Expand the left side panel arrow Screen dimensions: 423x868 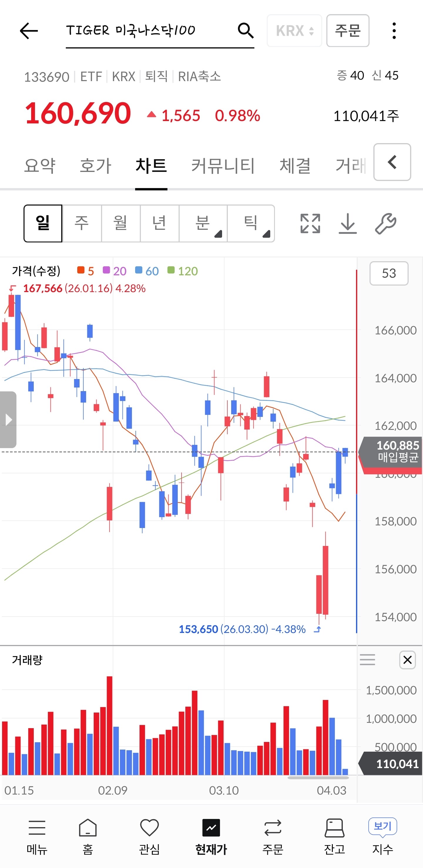click(8, 420)
